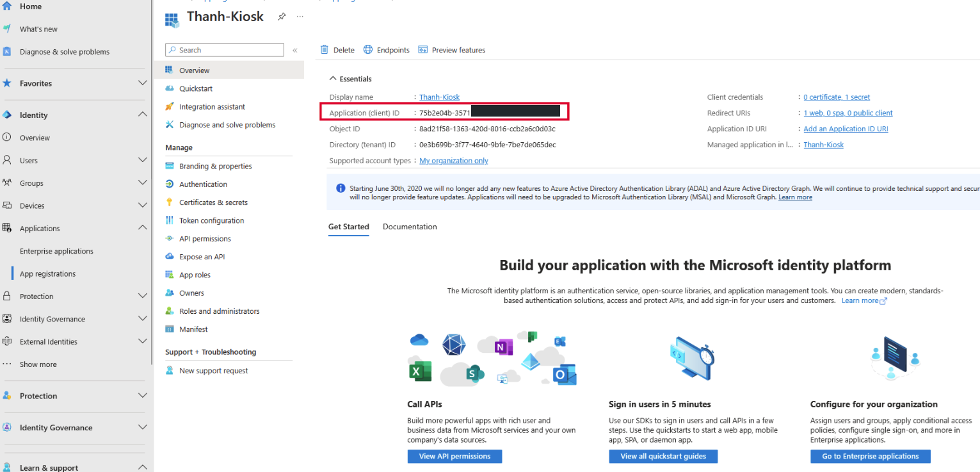Viewport: 980px width, 472px height.
Task: Open the My organization only link
Action: point(453,161)
